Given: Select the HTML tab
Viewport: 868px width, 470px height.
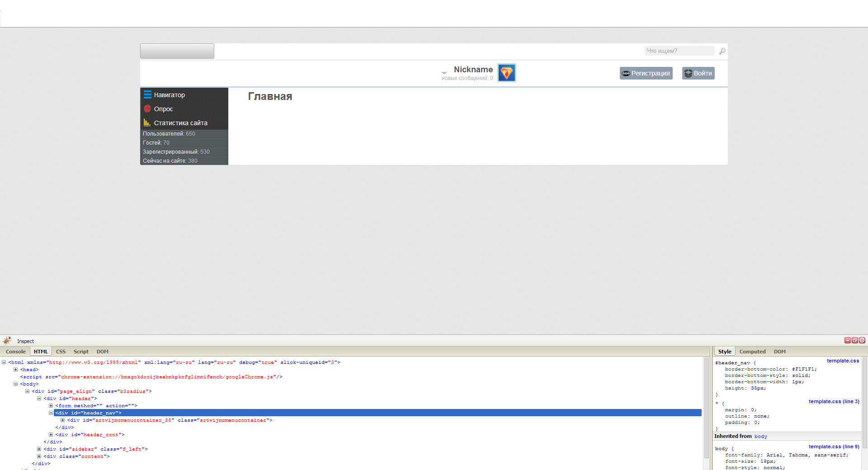Looking at the screenshot, I should [x=41, y=352].
